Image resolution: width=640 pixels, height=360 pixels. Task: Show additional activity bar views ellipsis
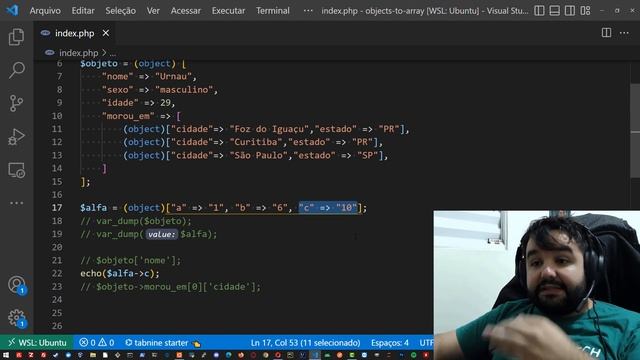(16, 203)
